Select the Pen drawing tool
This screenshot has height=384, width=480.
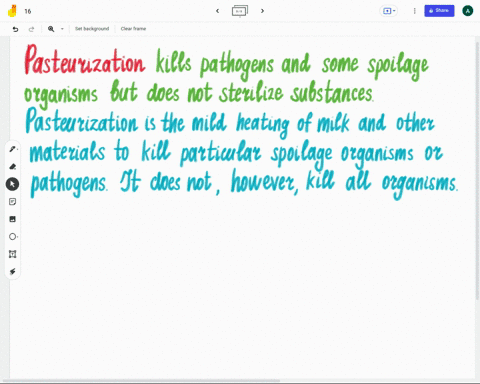pyautogui.click(x=13, y=149)
